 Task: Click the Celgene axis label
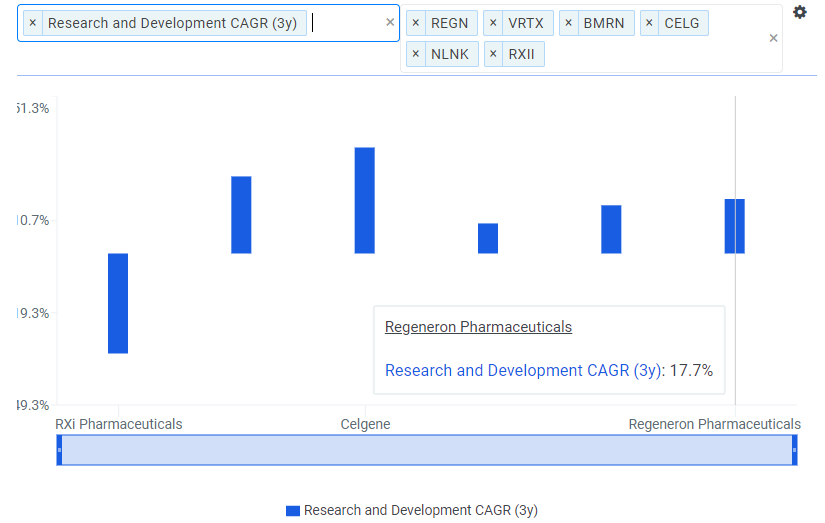pos(365,424)
